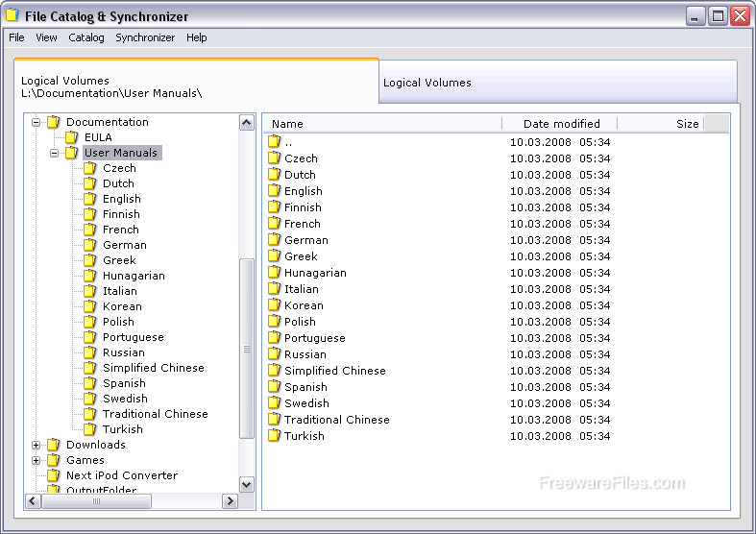The image size is (756, 534).
Task: Click the Portuguese folder icon in file list
Action: point(274,337)
